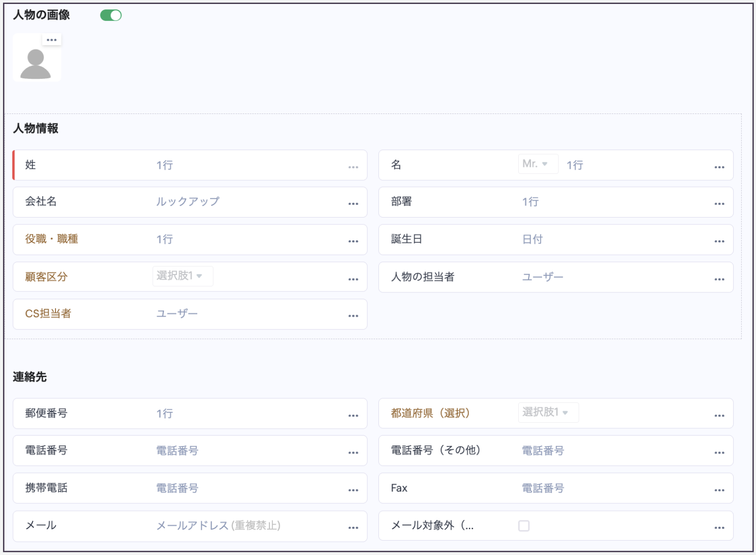The width and height of the screenshot is (756, 555).
Task: Click the 連絡先 section heading
Action: [x=30, y=377]
